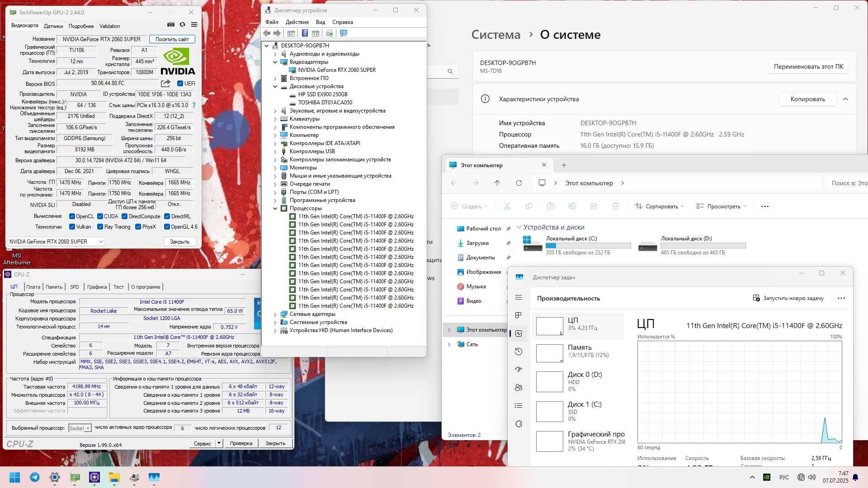Click Посетить сайт button in GPU-Z

pos(172,39)
